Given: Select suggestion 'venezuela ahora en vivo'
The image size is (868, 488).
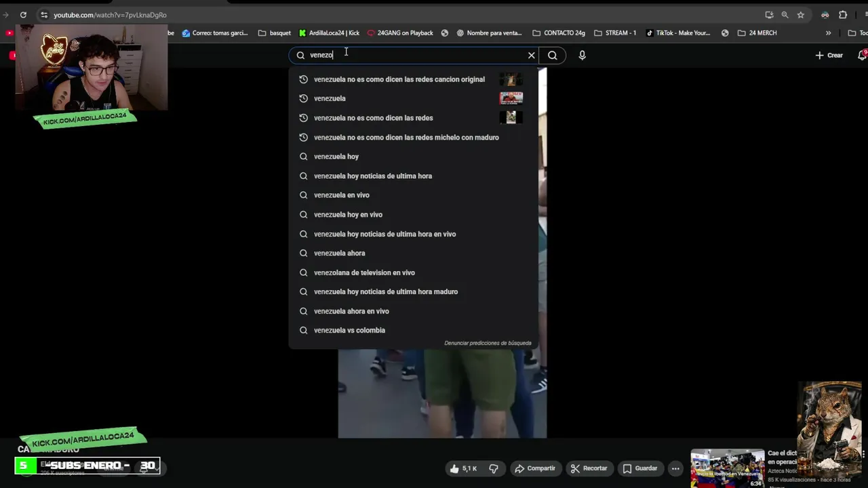Looking at the screenshot, I should tap(413, 311).
